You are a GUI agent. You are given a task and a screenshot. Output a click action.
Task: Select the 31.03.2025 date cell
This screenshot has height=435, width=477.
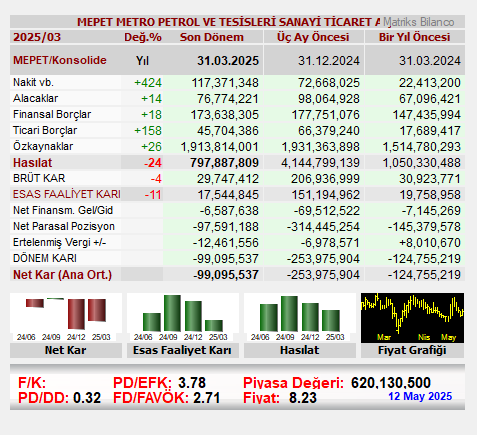pyautogui.click(x=228, y=61)
